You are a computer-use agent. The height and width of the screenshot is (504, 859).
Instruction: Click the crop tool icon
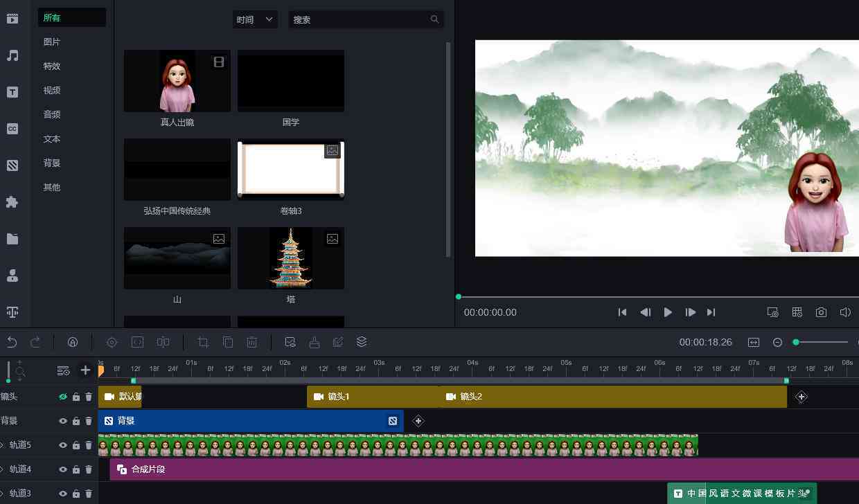tap(203, 342)
